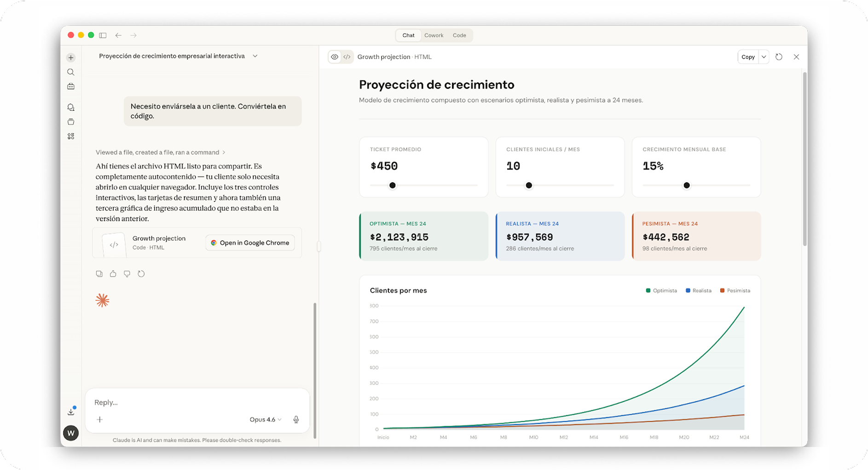Viewport: 868px width, 470px height.
Task: Select the Code tab
Action: 459,35
